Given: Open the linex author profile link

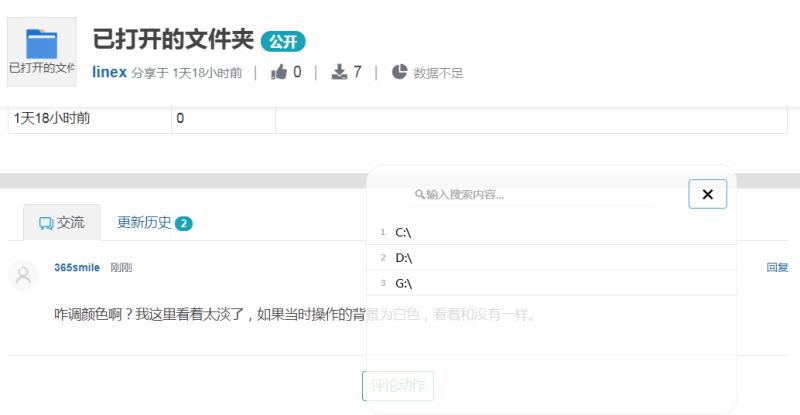Looking at the screenshot, I should click(x=109, y=72).
